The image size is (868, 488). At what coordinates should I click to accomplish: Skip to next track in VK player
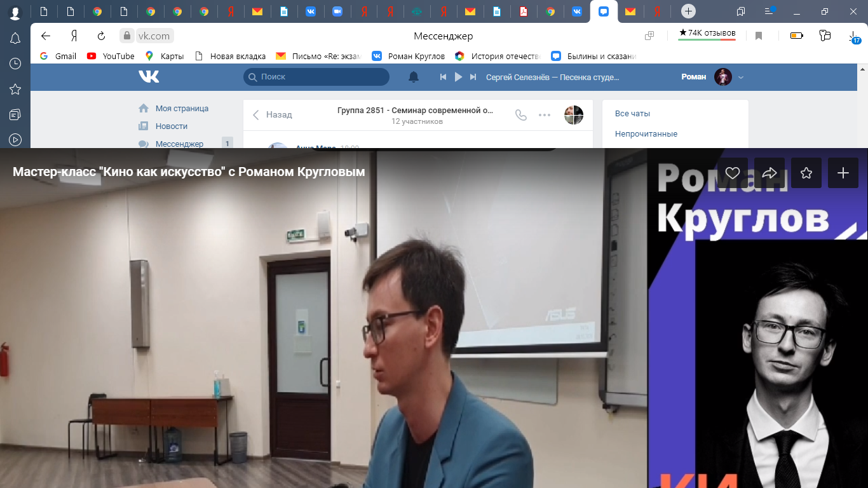click(473, 77)
